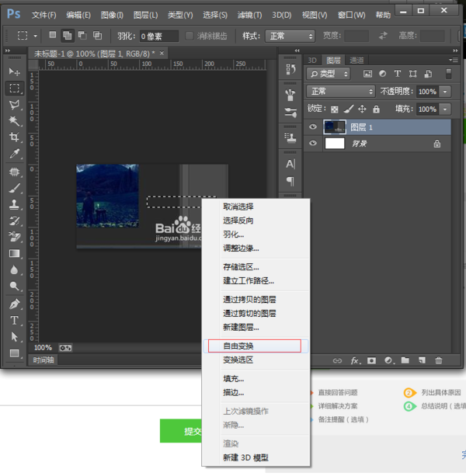Select the Polygonal Lasso tool
Image resolution: width=466 pixels, height=476 pixels.
[x=14, y=105]
